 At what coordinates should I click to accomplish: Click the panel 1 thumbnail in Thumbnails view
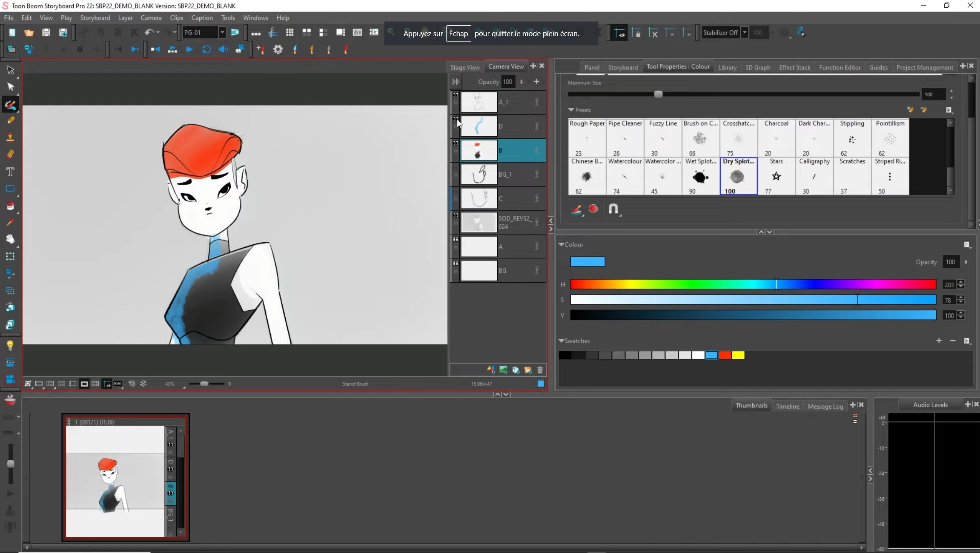pyautogui.click(x=115, y=481)
